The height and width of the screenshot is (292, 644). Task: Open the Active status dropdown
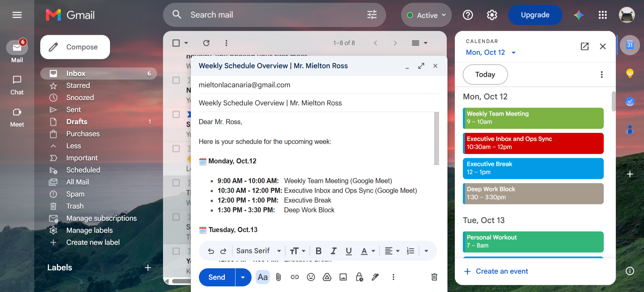point(426,15)
